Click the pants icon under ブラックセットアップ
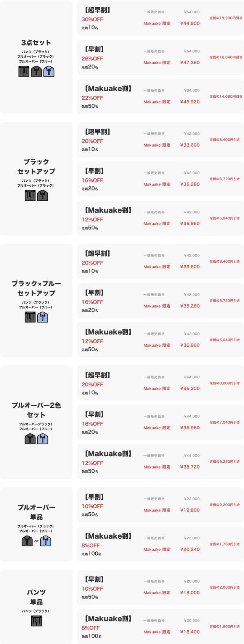This screenshot has height=644, width=244. point(30,195)
